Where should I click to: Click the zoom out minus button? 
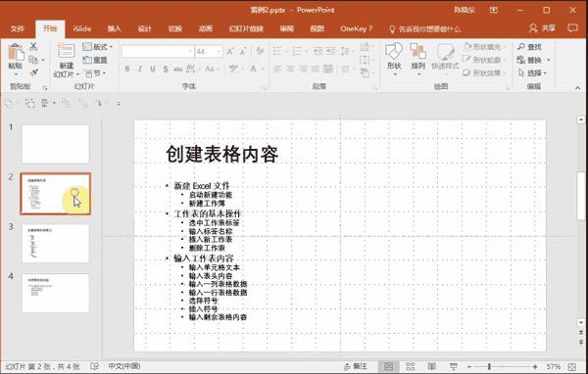click(469, 366)
